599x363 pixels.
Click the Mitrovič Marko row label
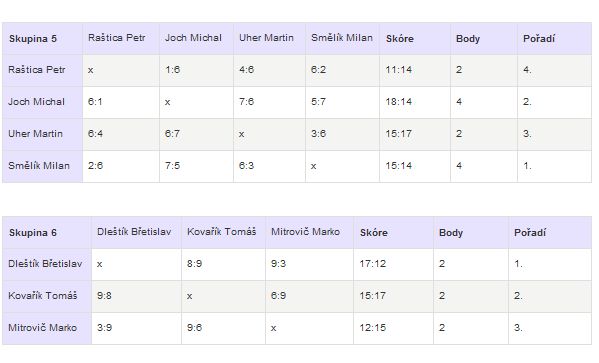click(47, 328)
